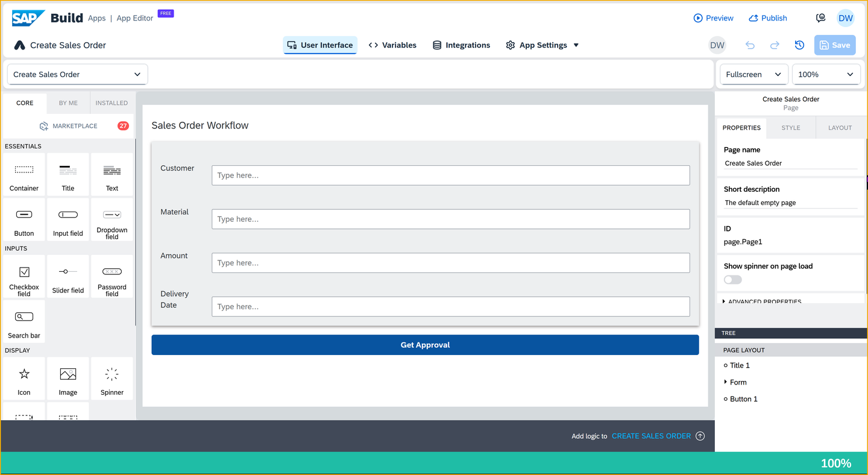The image size is (868, 475).
Task: Click the arrow icon next to CREATE SALES ORDER
Action: coord(700,436)
